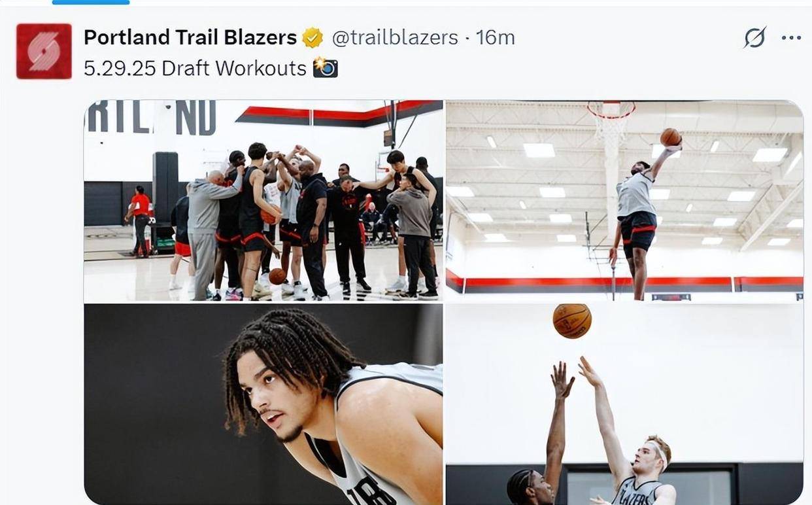Select the highlighted blue tab indicator at top

click(91, 2)
